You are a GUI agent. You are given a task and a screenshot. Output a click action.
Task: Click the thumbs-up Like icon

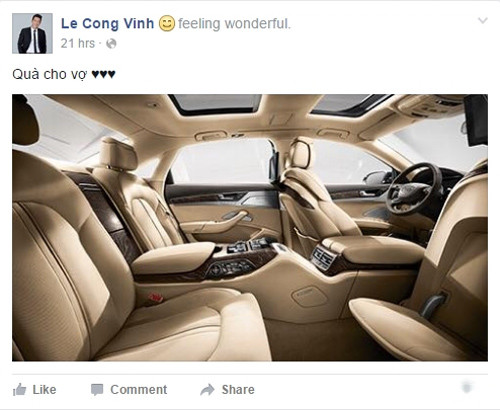click(x=19, y=389)
